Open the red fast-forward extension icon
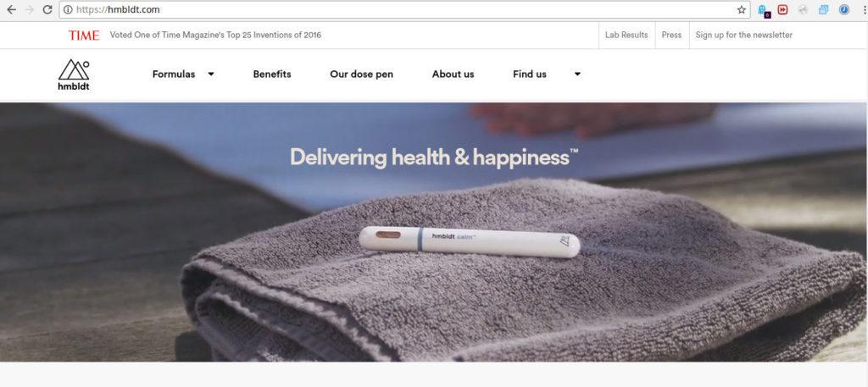Image resolution: width=868 pixels, height=387 pixels. click(782, 9)
